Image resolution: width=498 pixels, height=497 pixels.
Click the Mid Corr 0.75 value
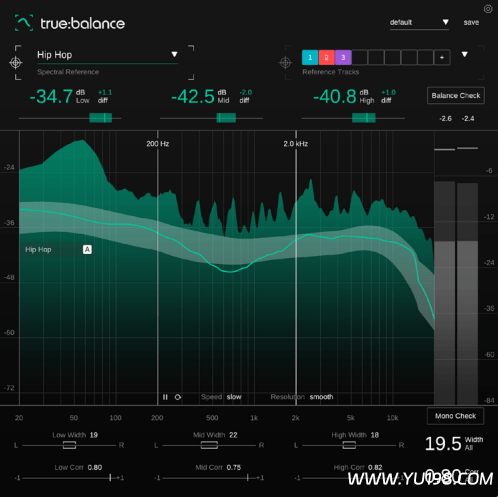[234, 467]
